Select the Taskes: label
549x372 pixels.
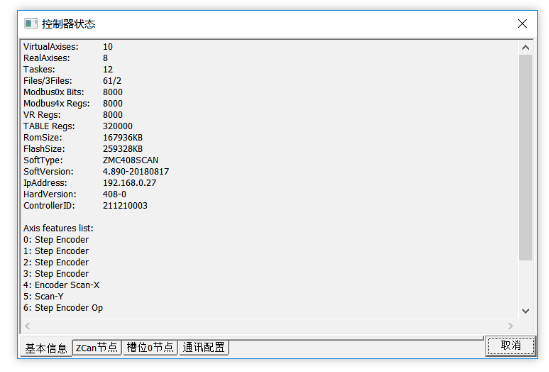click(39, 69)
